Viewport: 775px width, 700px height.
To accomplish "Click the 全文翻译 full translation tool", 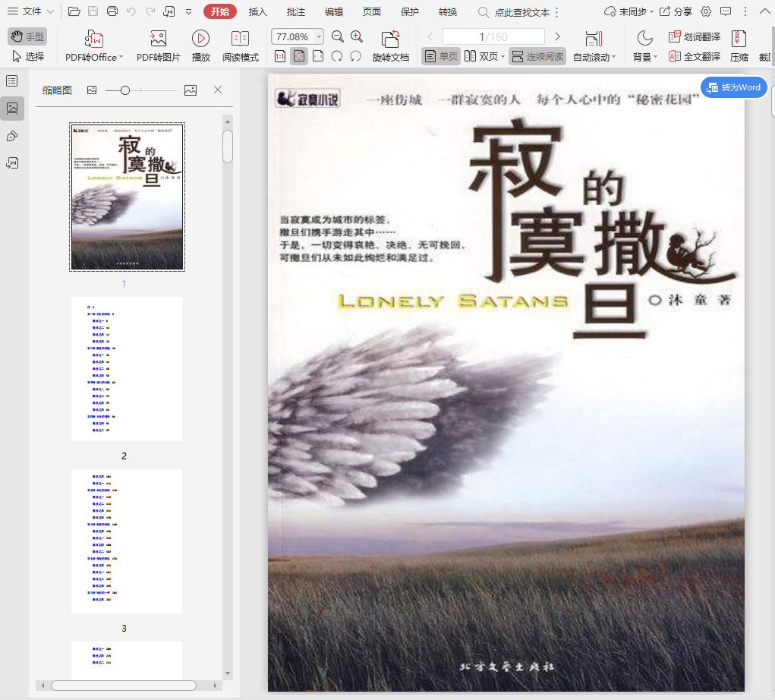I will [x=695, y=56].
